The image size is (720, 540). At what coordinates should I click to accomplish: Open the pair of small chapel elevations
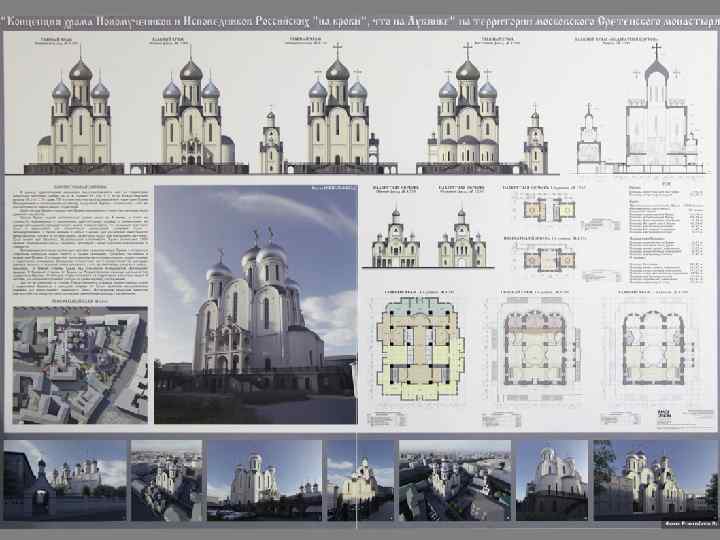(x=428, y=238)
